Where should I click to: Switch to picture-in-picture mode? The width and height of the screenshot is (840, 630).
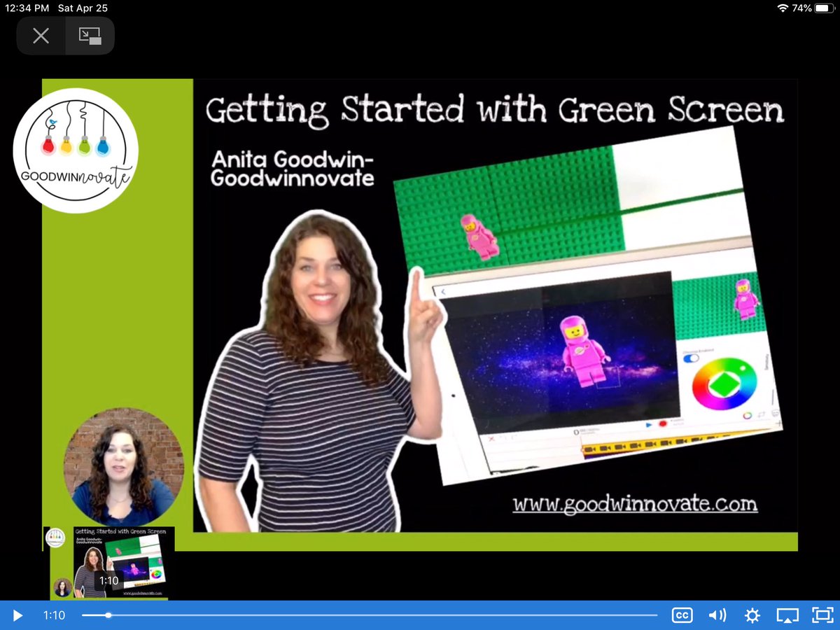(90, 36)
